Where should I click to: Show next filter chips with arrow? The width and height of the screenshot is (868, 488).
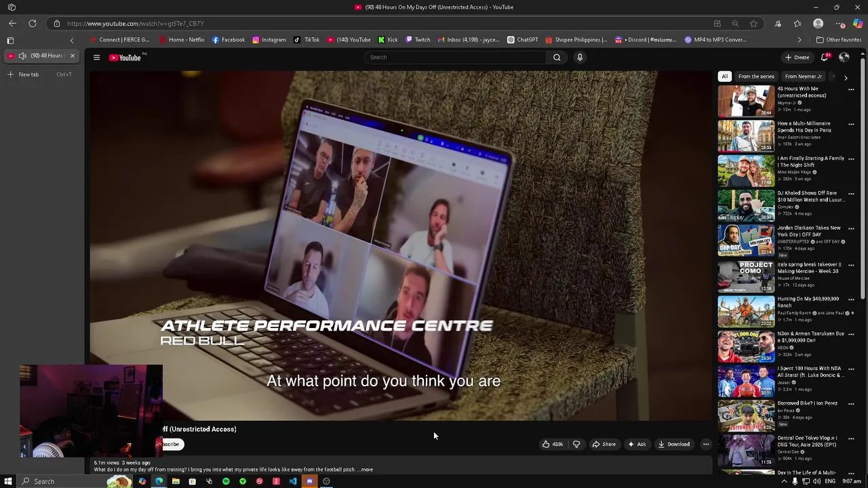(846, 77)
